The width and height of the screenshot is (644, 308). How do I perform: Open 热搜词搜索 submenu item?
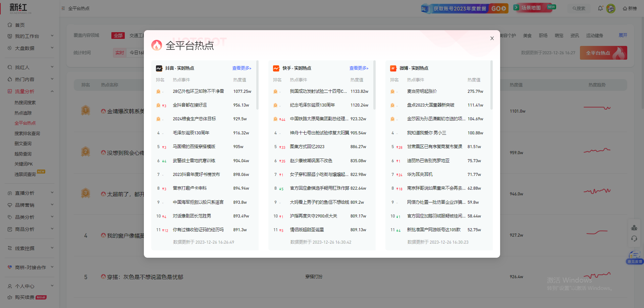point(25,103)
